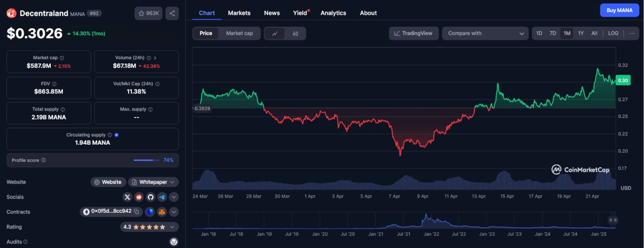
Task: Click the 14.30% (1mo) change text
Action: coord(89,34)
